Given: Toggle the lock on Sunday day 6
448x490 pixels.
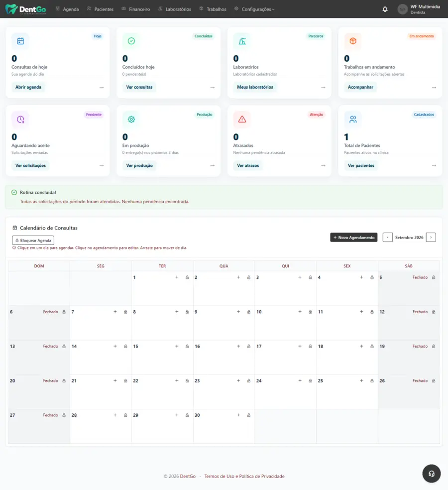Looking at the screenshot, I should pos(64,312).
